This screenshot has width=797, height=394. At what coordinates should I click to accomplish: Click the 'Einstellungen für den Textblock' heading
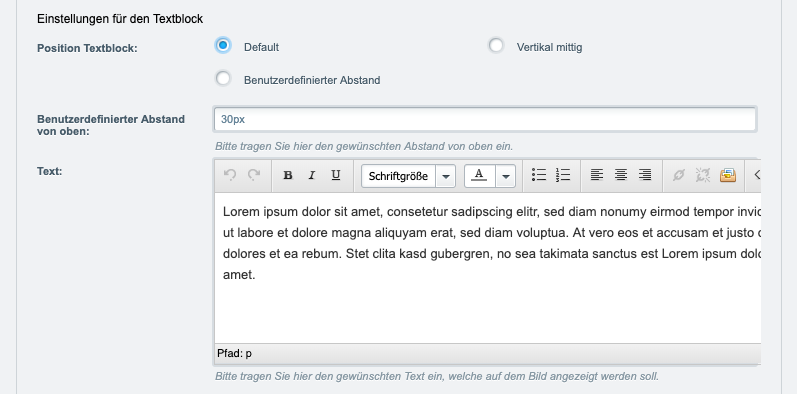120,19
